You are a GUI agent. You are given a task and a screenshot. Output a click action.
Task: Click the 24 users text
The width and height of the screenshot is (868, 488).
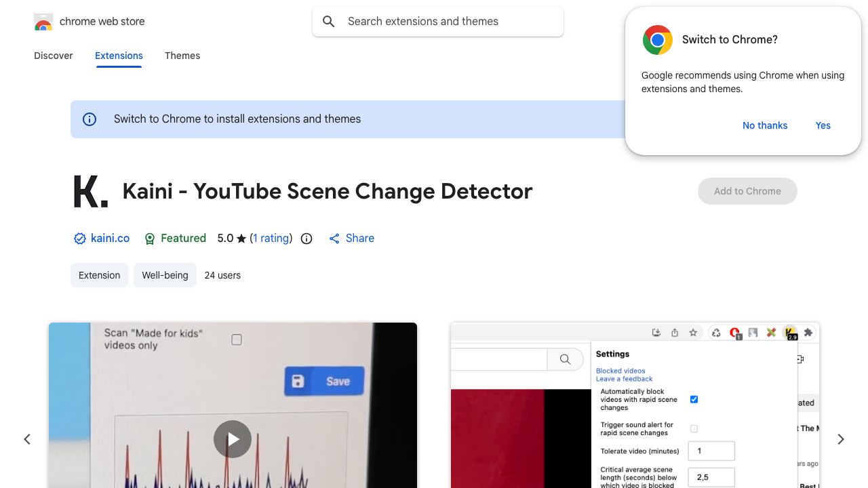point(222,275)
